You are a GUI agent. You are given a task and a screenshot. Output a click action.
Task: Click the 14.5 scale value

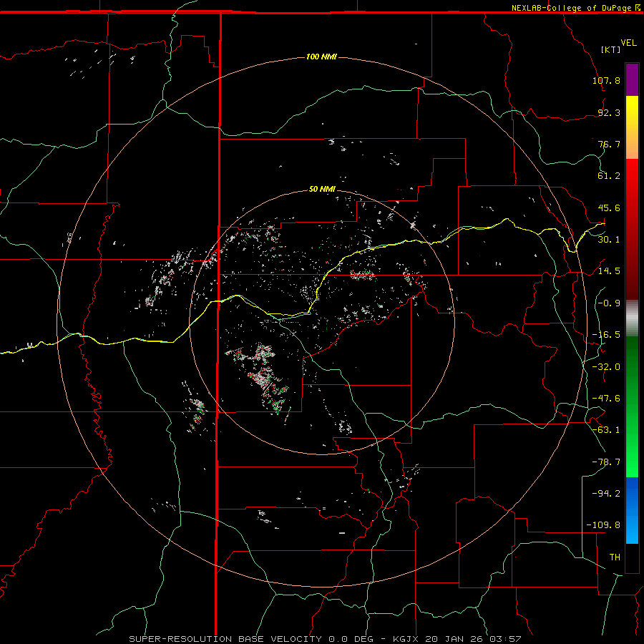pos(609,270)
